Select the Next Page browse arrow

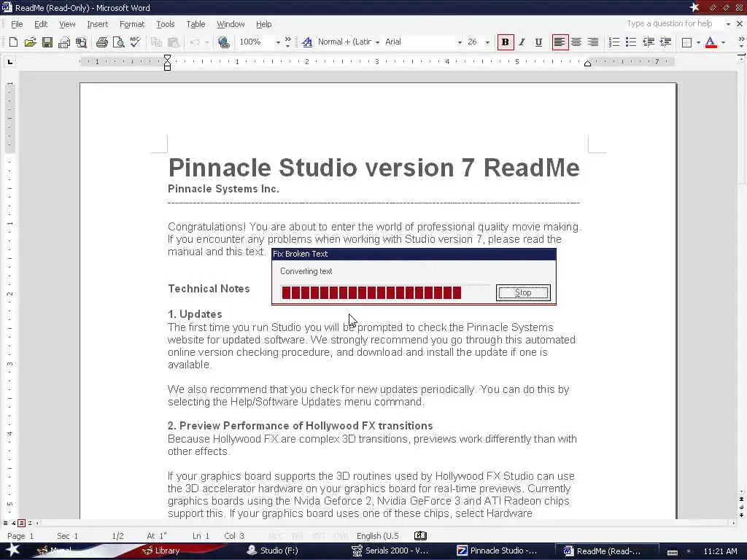(741, 515)
